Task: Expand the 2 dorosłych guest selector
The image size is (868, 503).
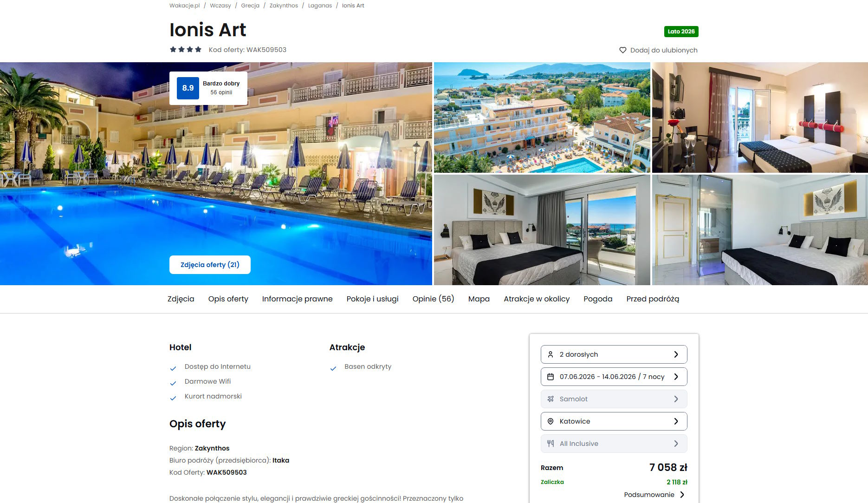Action: [x=614, y=354]
